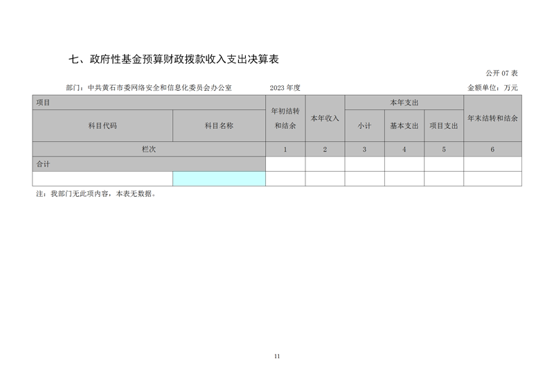Image resolution: width=554 pixels, height=392 pixels.
Task: Click the 本年收入 column header
Action: 325,118
